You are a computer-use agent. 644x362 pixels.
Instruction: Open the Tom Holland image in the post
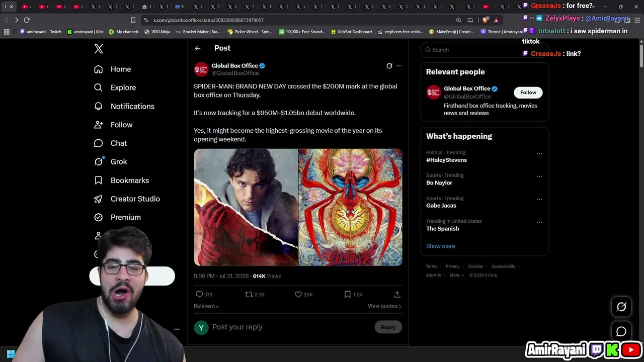point(246,207)
